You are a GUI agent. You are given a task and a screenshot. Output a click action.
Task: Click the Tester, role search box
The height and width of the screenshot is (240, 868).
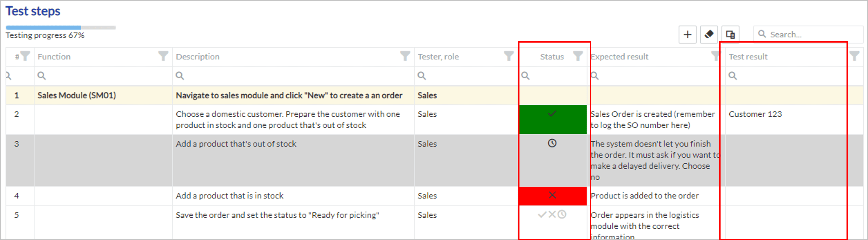coord(466,76)
